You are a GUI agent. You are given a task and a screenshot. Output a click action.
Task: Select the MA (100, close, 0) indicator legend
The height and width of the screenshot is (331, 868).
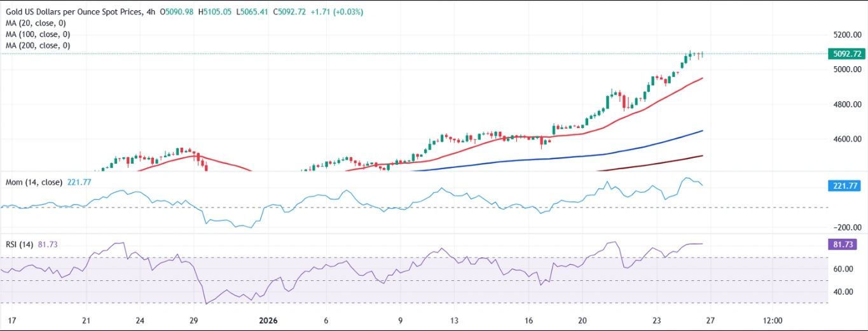tap(38, 34)
